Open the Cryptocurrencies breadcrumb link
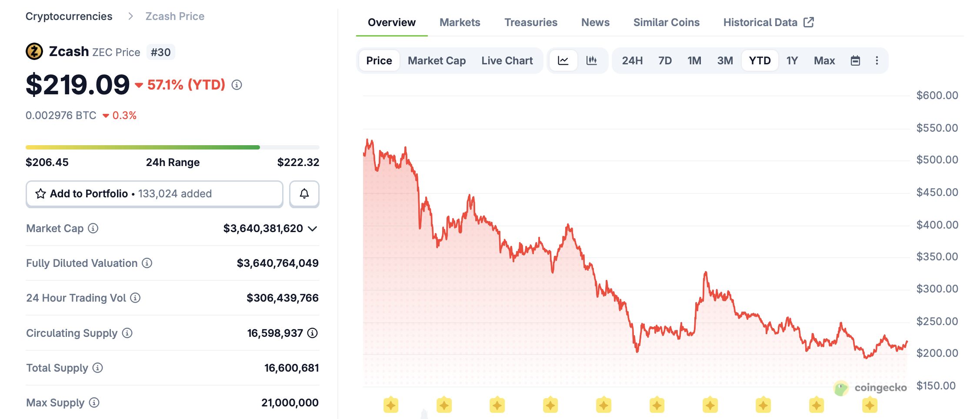This screenshot has width=980, height=419. (69, 16)
